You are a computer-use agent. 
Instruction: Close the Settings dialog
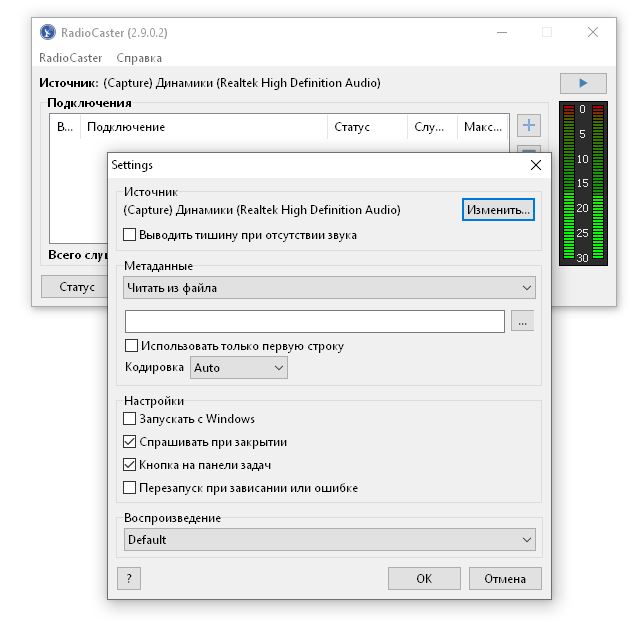[536, 165]
